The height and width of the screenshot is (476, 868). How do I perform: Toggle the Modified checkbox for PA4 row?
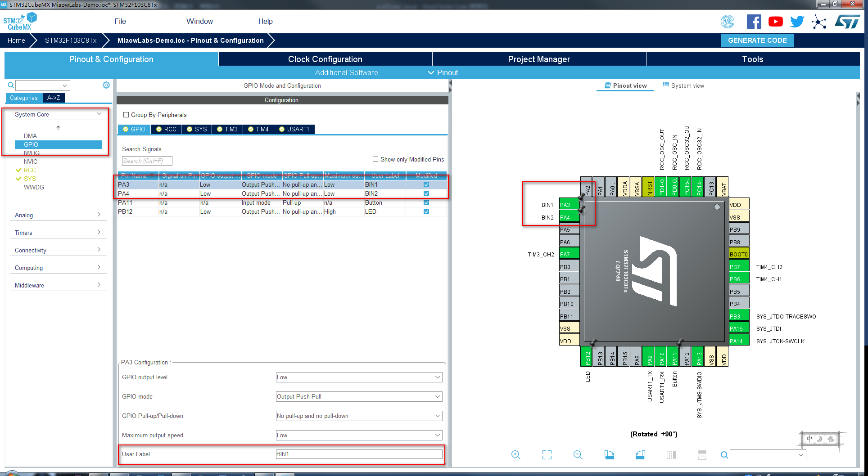[x=426, y=193]
